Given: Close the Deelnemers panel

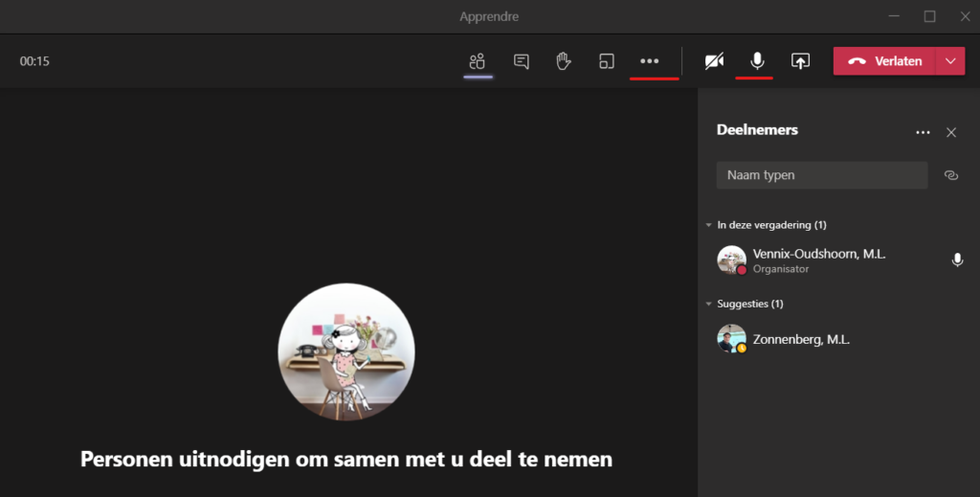Looking at the screenshot, I should (951, 132).
